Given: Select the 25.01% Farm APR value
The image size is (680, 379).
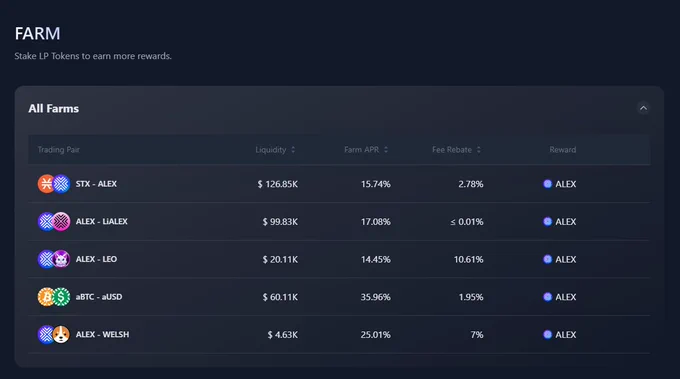Looking at the screenshot, I should click(376, 334).
